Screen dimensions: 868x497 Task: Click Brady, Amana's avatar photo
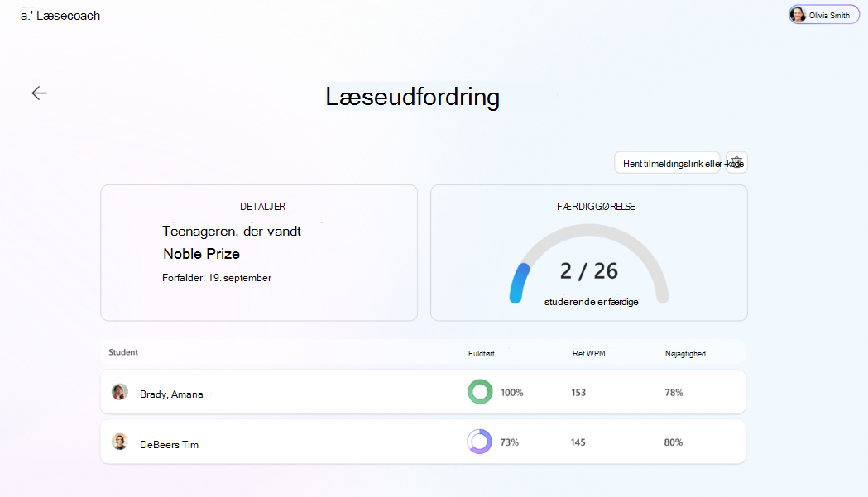tap(120, 392)
